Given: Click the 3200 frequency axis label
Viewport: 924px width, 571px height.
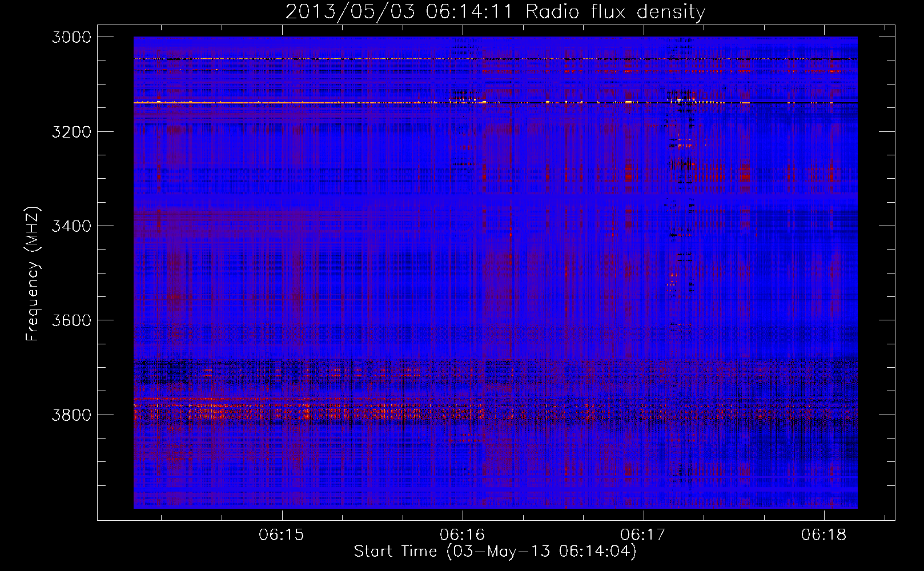Looking at the screenshot, I should (71, 132).
